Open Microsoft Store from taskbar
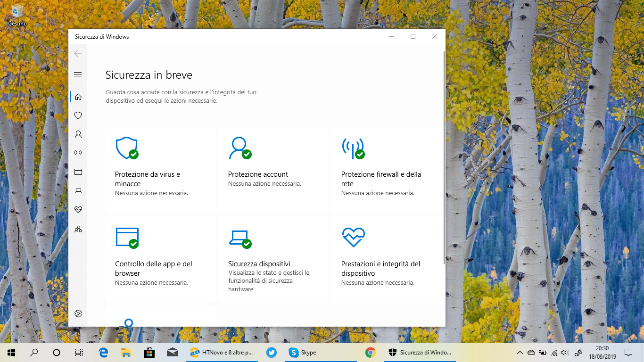Image resolution: width=644 pixels, height=362 pixels. pyautogui.click(x=149, y=352)
